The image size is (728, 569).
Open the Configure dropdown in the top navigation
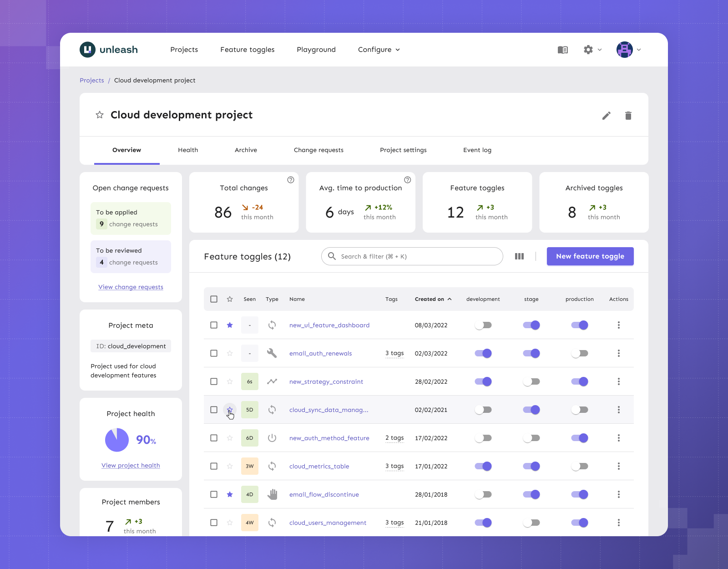(x=378, y=50)
